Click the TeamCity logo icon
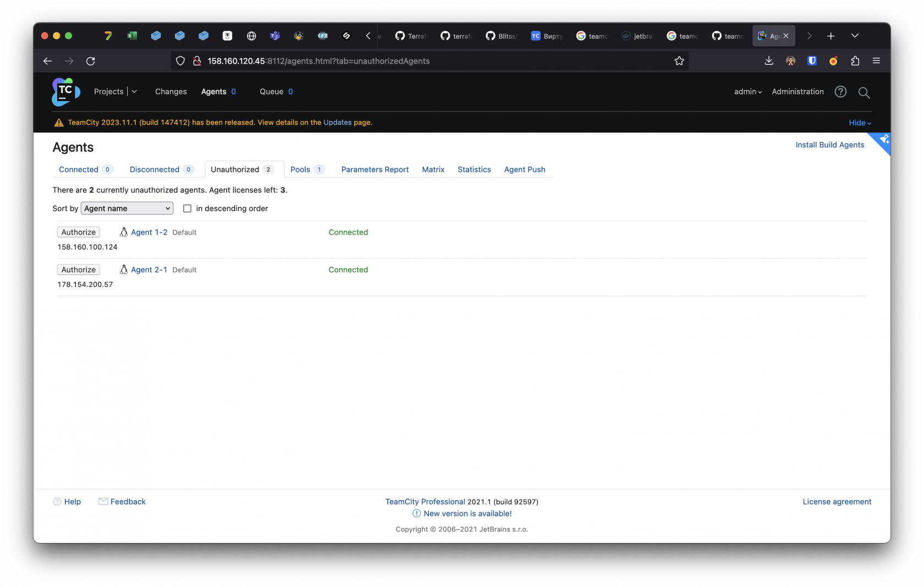 (x=66, y=92)
